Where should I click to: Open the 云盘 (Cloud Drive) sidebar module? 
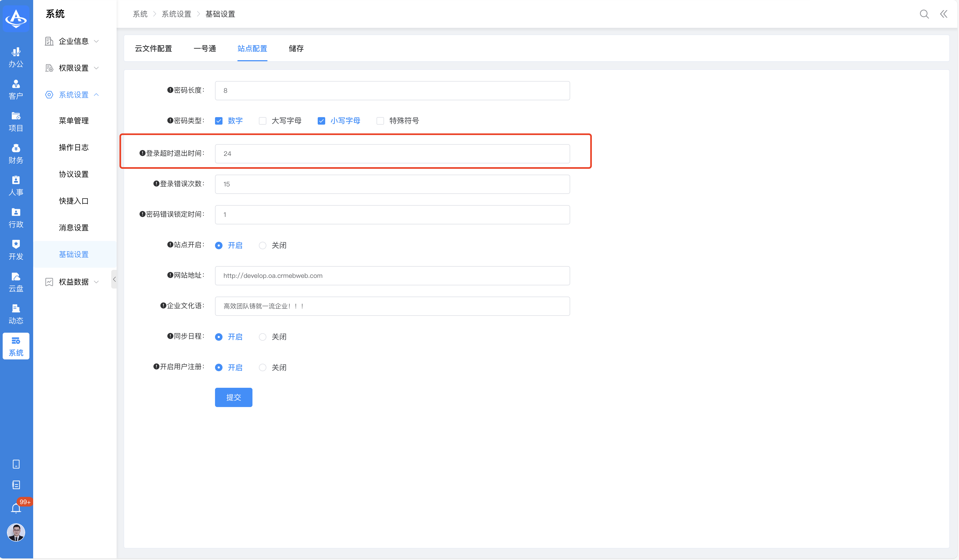coord(16,282)
